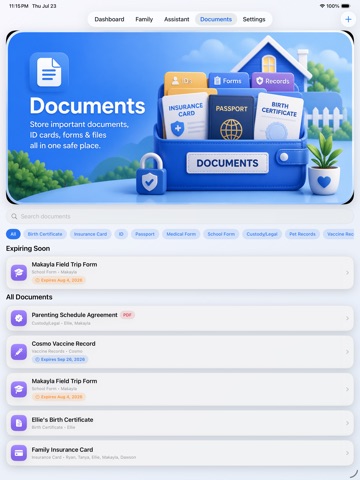Screen dimensions: 360x480
Task: Open Parenting Schedule Agreement title
Action: coord(74,315)
